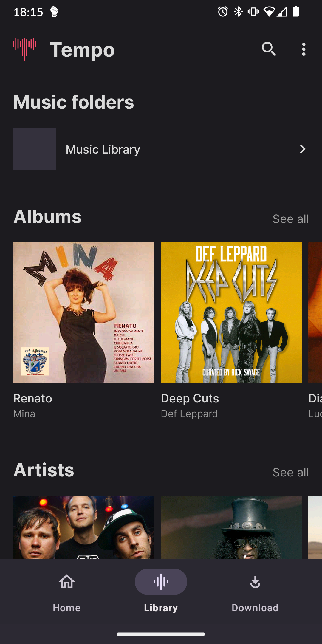The width and height of the screenshot is (322, 644).
Task: Tap the Deep Cuts album title
Action: point(190,398)
